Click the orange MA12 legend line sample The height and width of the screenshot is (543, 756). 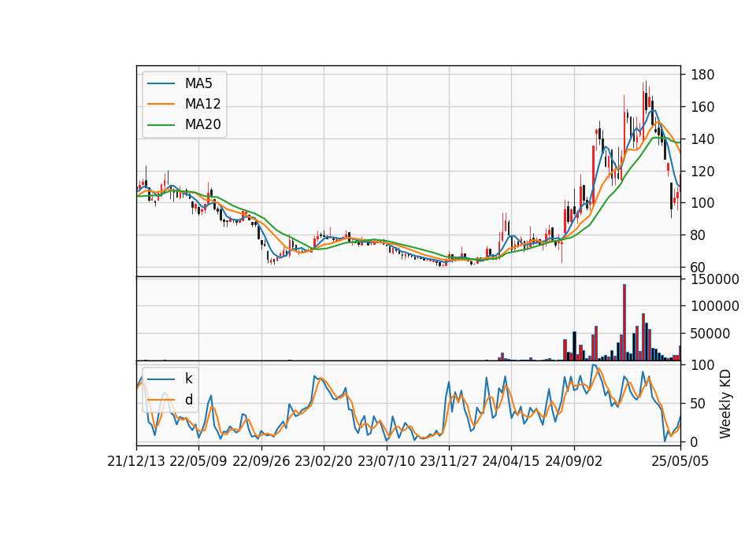pyautogui.click(x=161, y=104)
